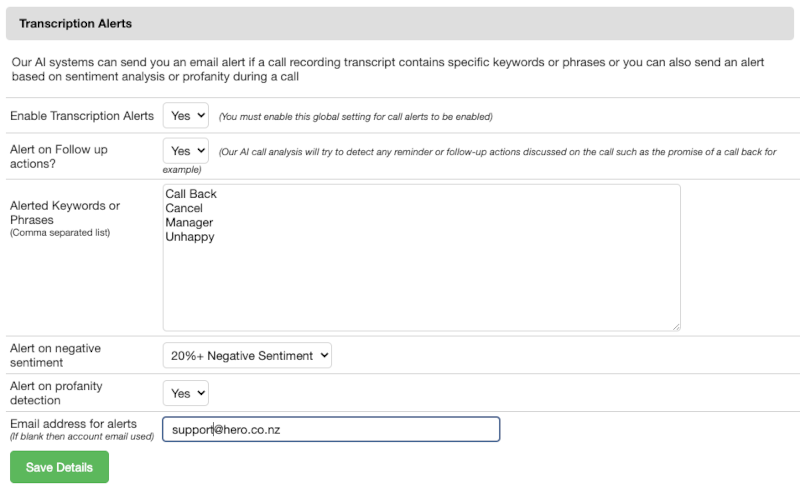Viewport: 800px width, 490px height.
Task: Click the Alert on profanity detection label
Action: coord(56,393)
